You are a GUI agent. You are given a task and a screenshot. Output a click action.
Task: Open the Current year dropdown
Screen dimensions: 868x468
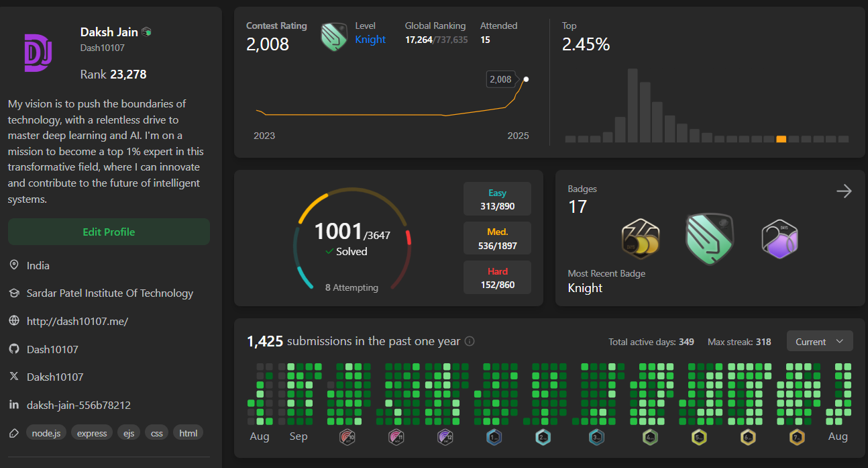(819, 341)
